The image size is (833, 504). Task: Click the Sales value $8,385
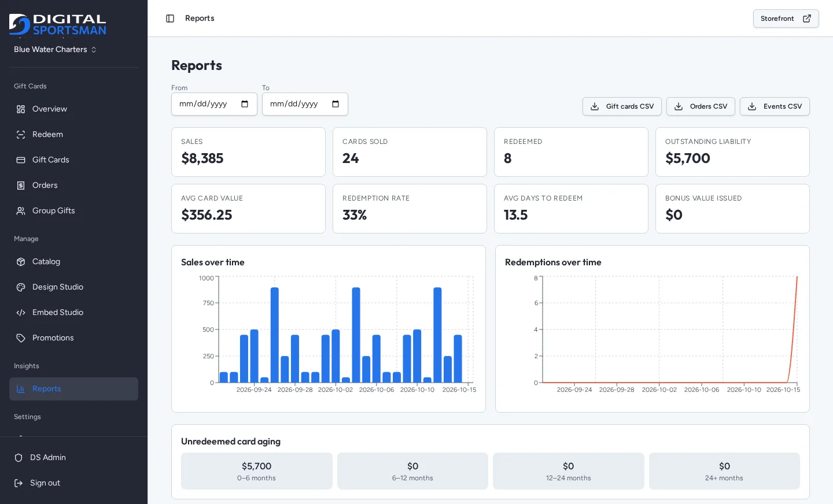coord(202,158)
